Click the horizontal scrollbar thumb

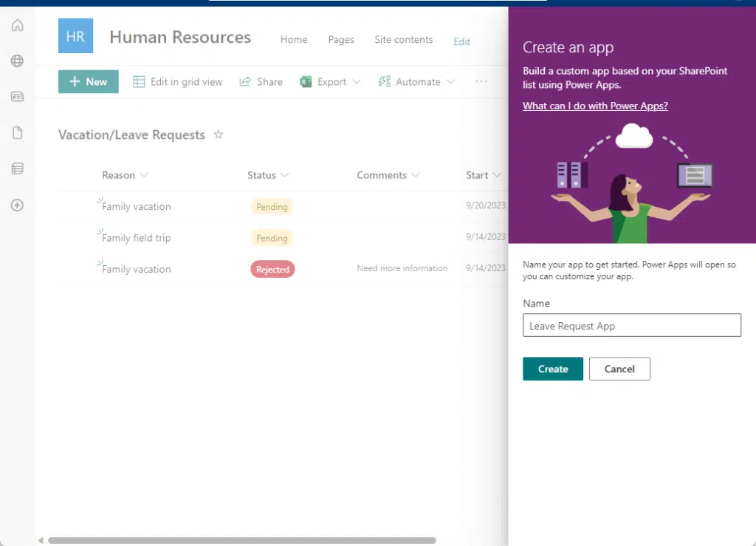[242, 540]
